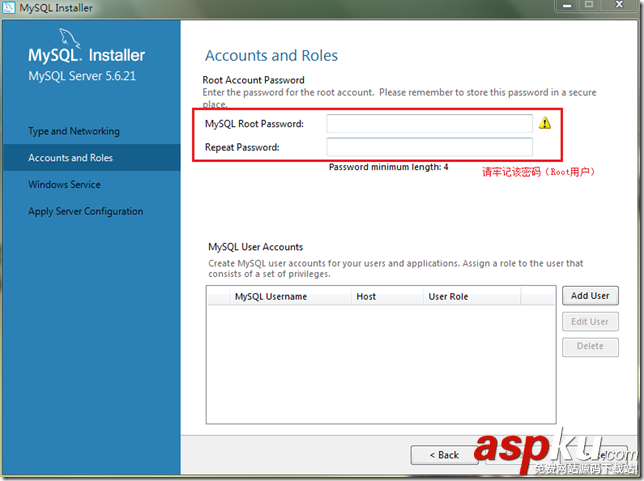Sort by the Host column header
This screenshot has width=644, height=481.
click(x=386, y=297)
